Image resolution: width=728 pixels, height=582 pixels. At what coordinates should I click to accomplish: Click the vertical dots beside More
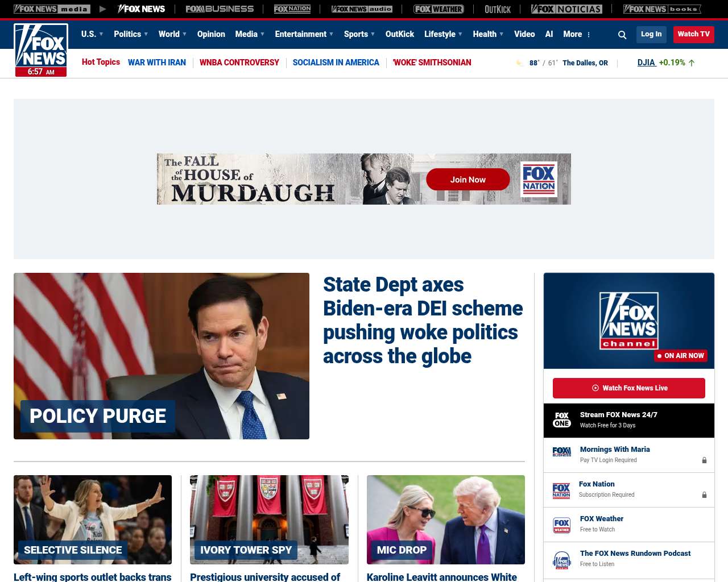(589, 35)
